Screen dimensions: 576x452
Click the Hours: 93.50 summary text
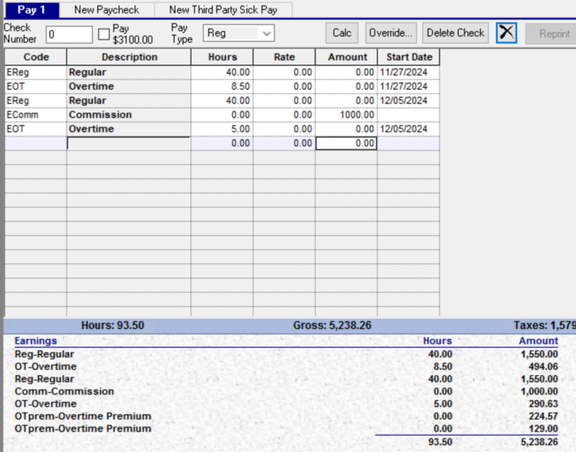click(113, 326)
